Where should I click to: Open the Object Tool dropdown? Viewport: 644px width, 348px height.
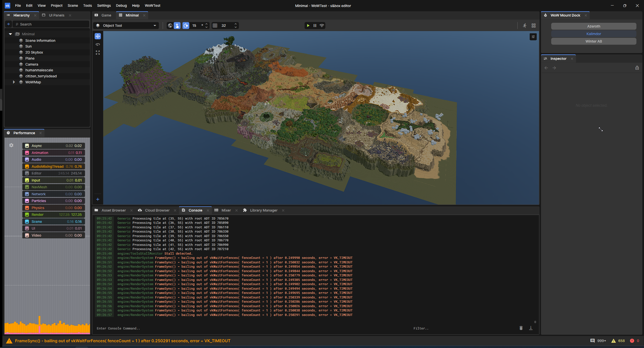pos(126,26)
